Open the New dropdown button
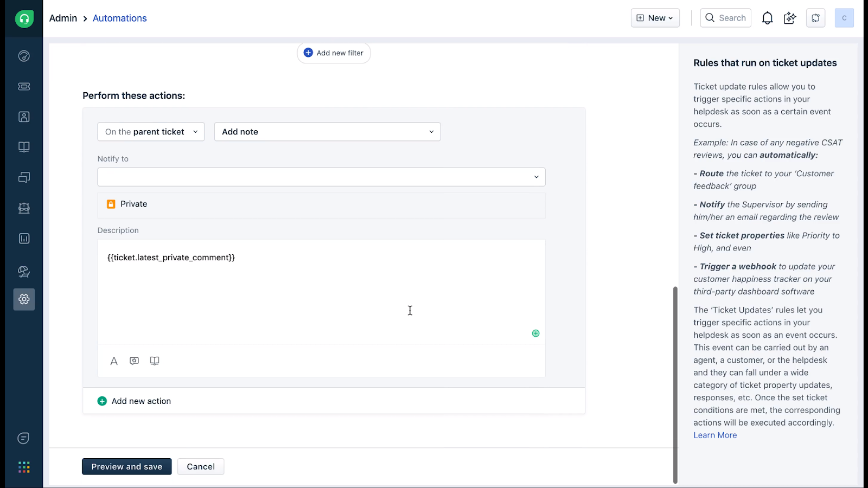This screenshot has height=488, width=868. pyautogui.click(x=655, y=18)
